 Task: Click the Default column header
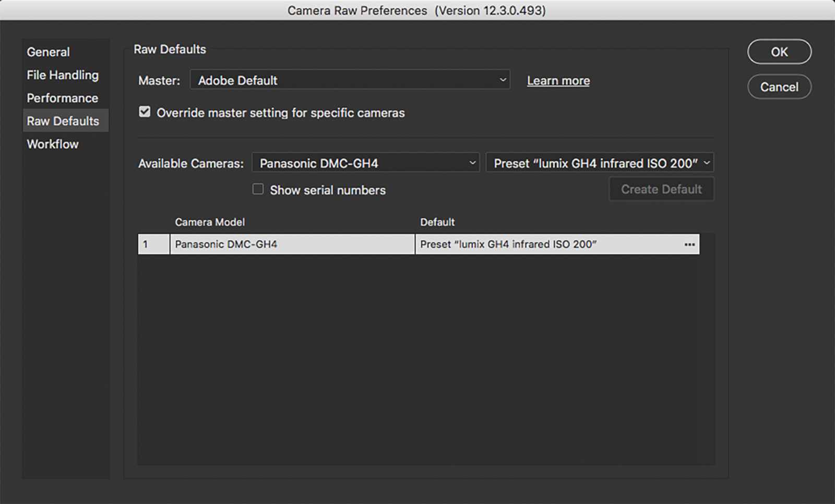pyautogui.click(x=437, y=222)
